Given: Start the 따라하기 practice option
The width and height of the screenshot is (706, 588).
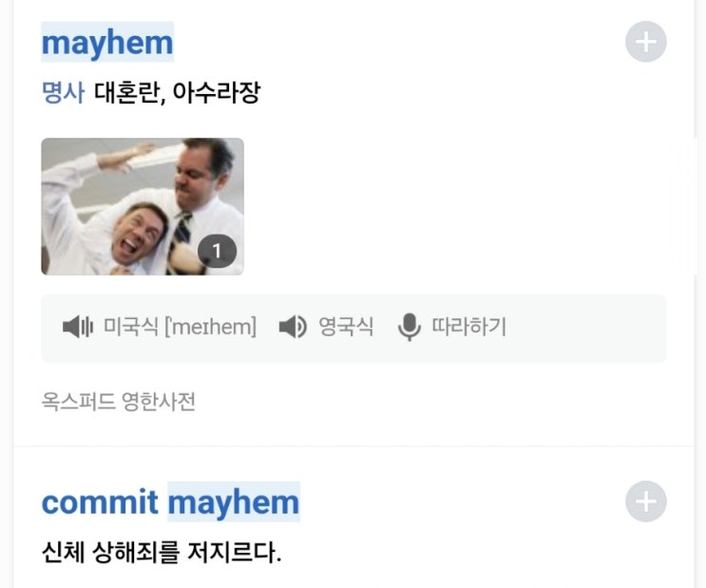Looking at the screenshot, I should (468, 327).
